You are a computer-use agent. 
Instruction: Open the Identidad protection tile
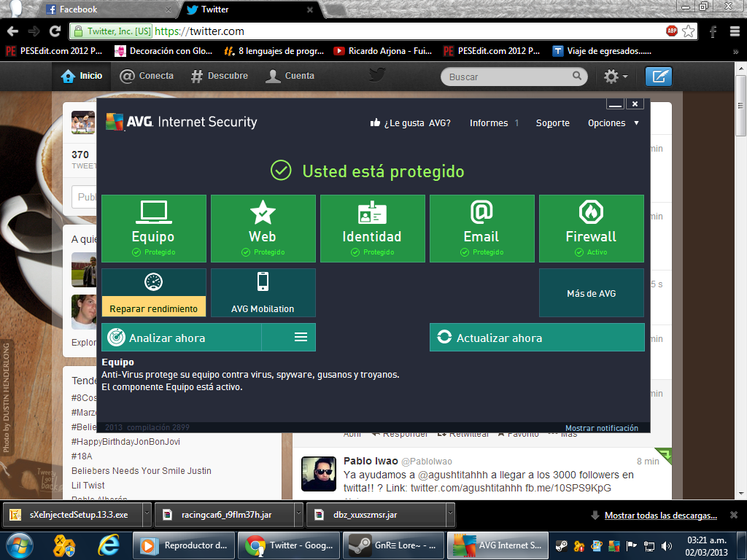(373, 228)
